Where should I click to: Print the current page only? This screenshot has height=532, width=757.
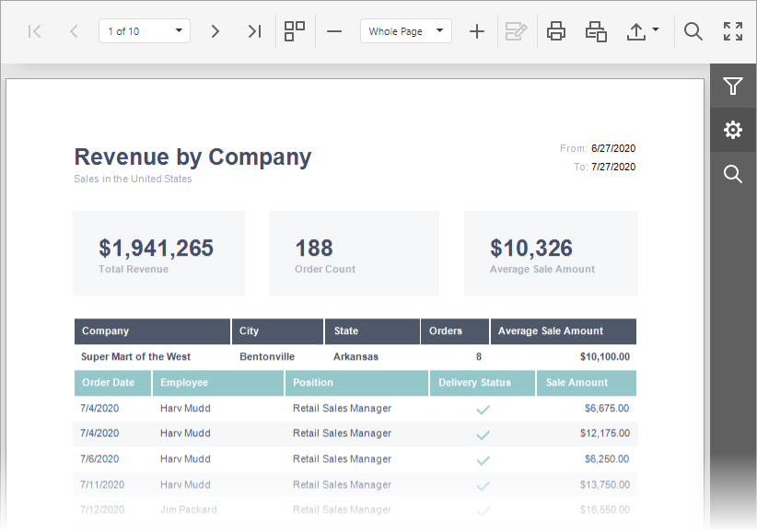(x=596, y=31)
